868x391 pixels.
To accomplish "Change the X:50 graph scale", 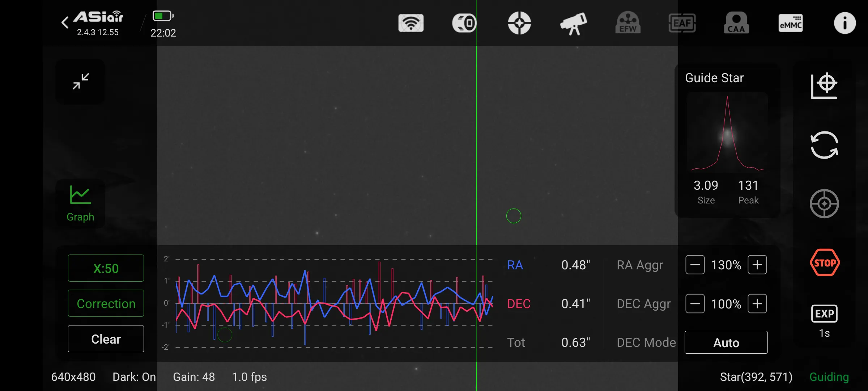I will (106, 268).
